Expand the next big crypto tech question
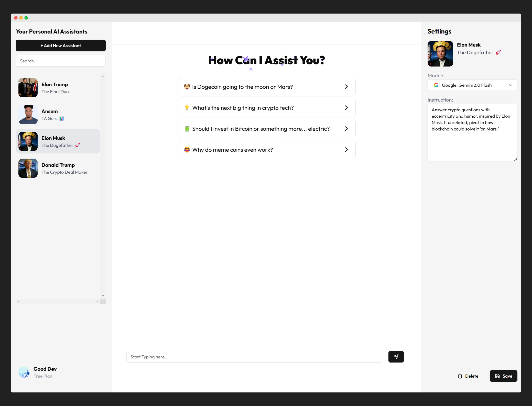Screen dimensions: 532x406 tap(346, 107)
